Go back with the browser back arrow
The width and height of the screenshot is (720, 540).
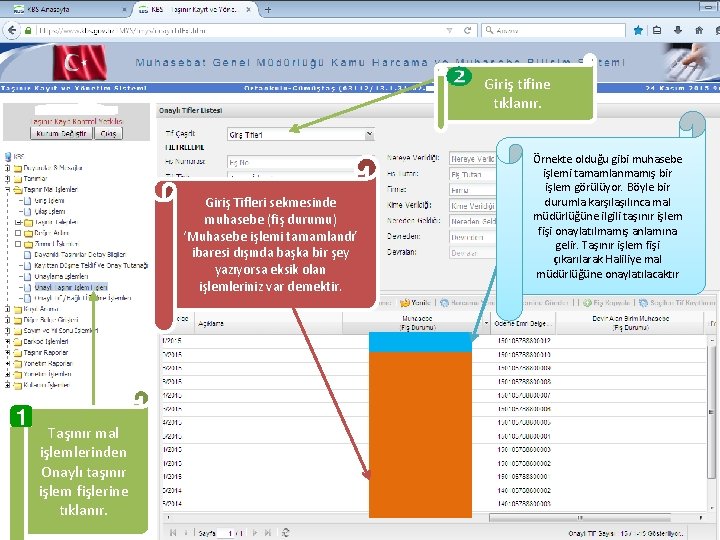[11, 31]
